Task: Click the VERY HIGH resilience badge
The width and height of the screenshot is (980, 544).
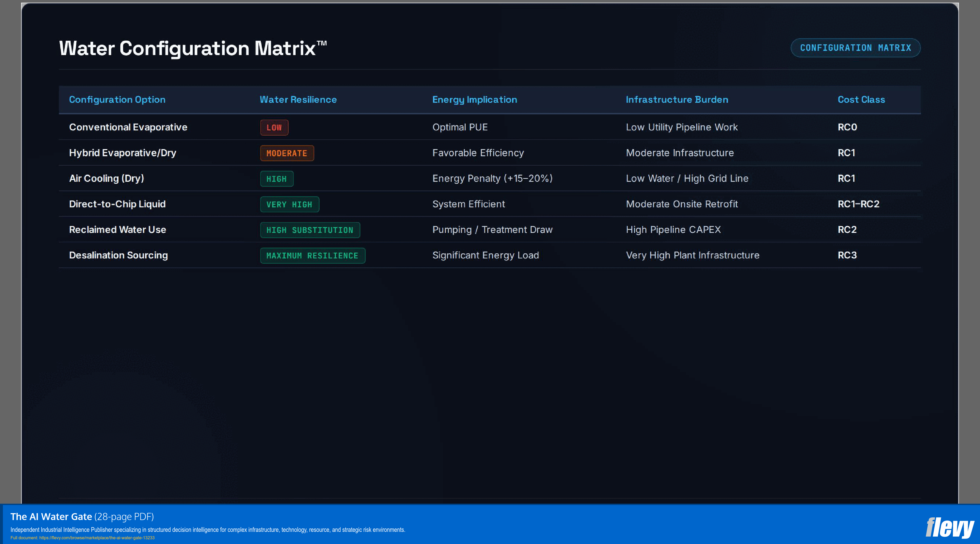Action: [290, 204]
